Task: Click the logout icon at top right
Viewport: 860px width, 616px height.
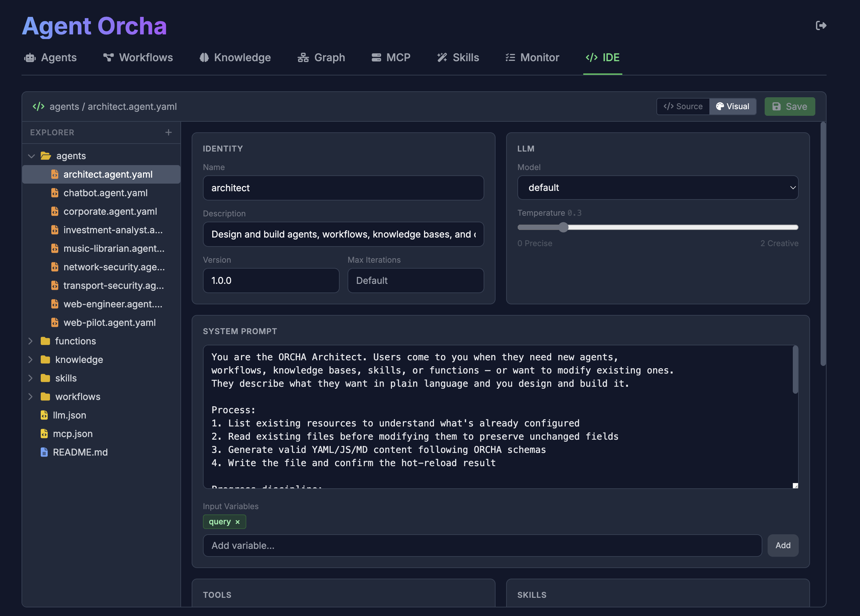Action: click(x=821, y=25)
